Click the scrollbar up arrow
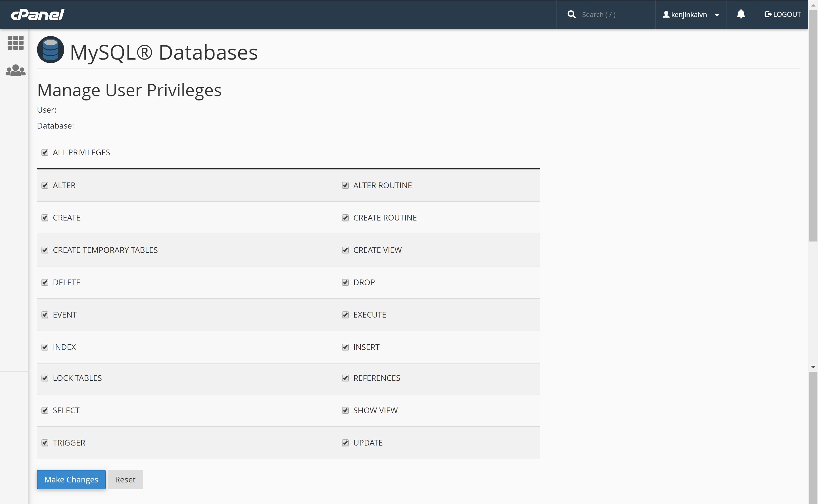This screenshot has width=818, height=504. 813,5
